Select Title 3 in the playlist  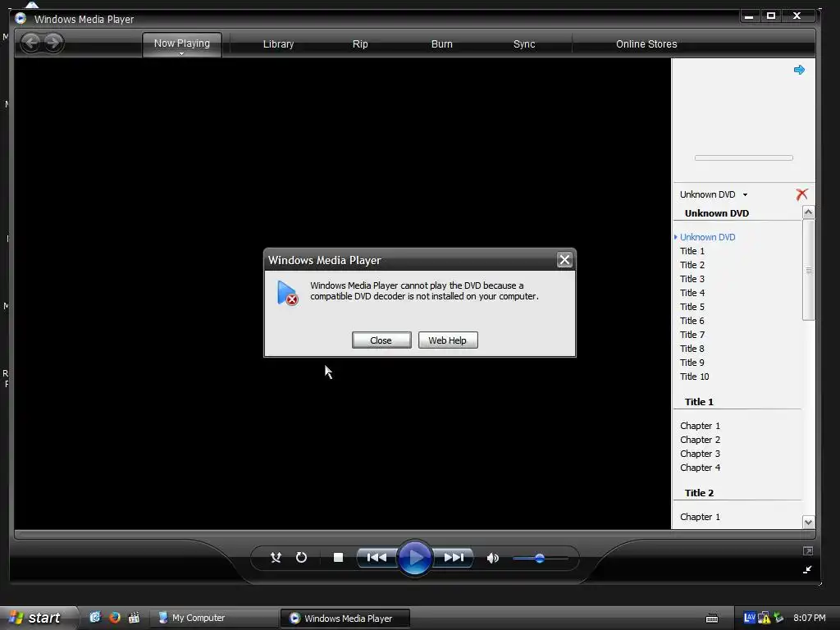pos(692,279)
